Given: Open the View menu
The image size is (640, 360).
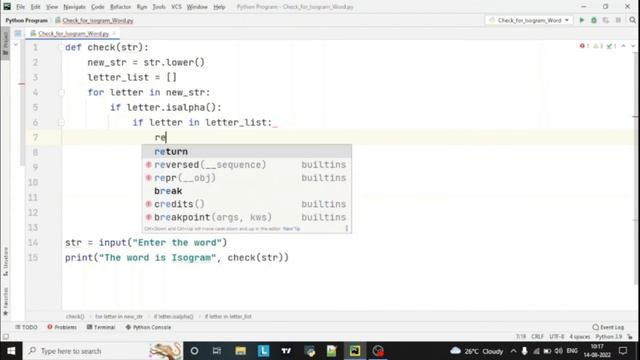Looking at the screenshot, I should click(52, 7).
